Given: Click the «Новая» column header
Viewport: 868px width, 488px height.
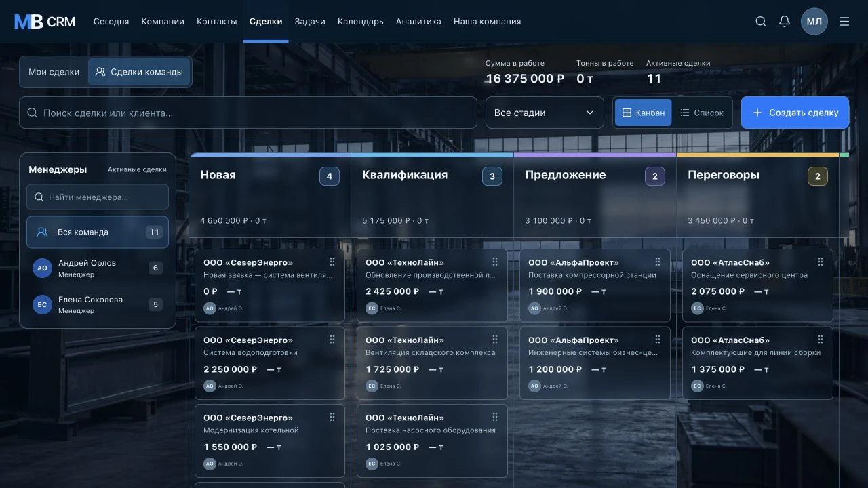Looking at the screenshot, I should pos(218,175).
